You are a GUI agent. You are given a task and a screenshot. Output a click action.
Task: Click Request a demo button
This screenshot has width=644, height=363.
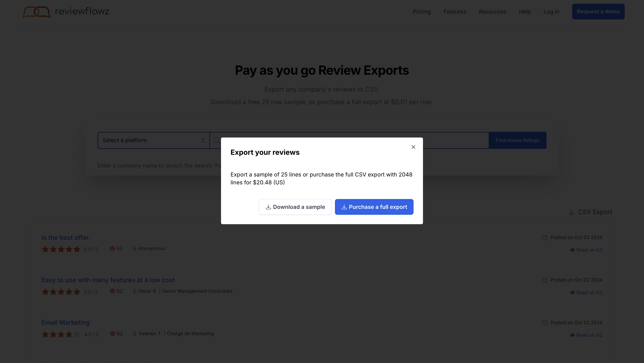(598, 11)
